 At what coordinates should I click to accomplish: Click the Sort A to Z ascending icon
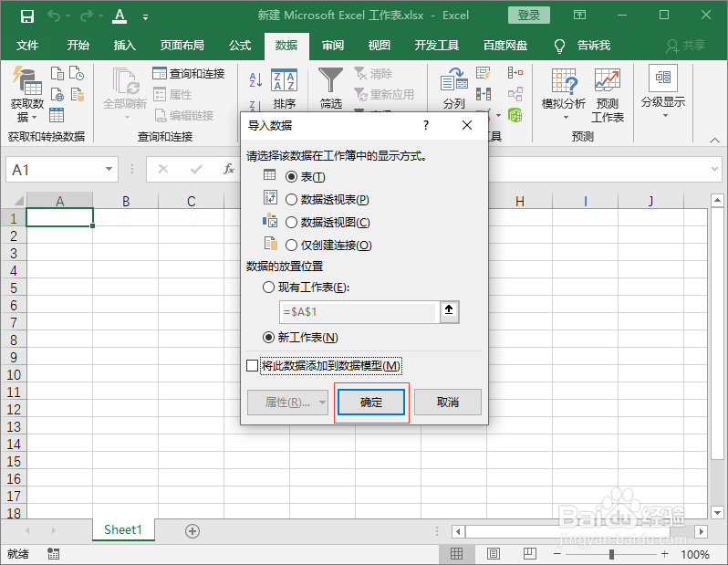[255, 80]
